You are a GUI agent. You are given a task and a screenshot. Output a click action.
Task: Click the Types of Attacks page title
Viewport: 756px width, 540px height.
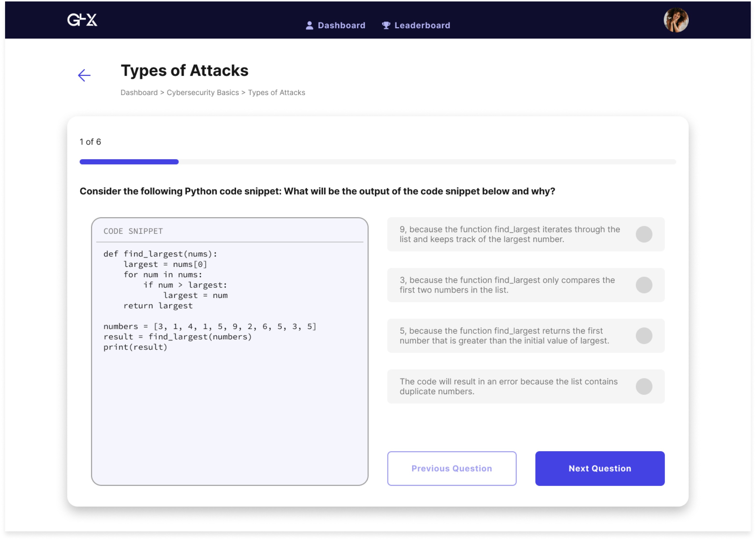pyautogui.click(x=184, y=71)
